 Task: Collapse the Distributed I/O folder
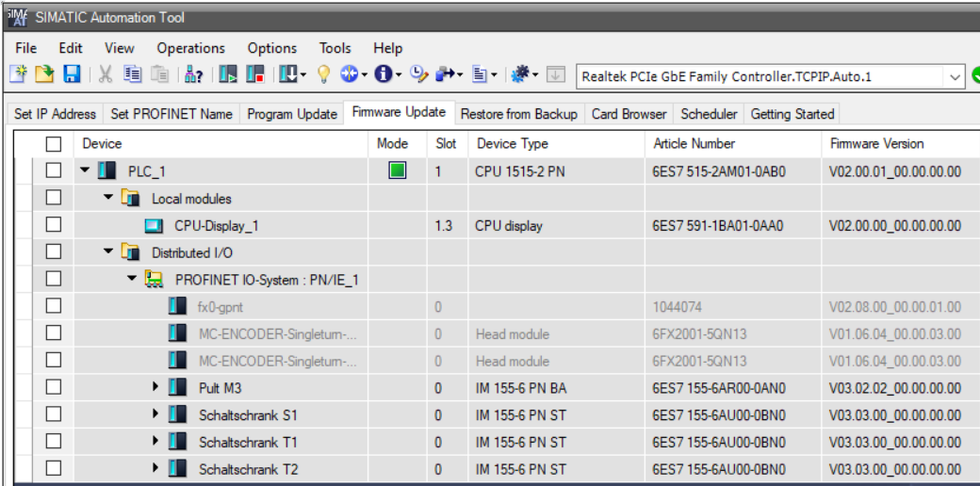pos(108,251)
